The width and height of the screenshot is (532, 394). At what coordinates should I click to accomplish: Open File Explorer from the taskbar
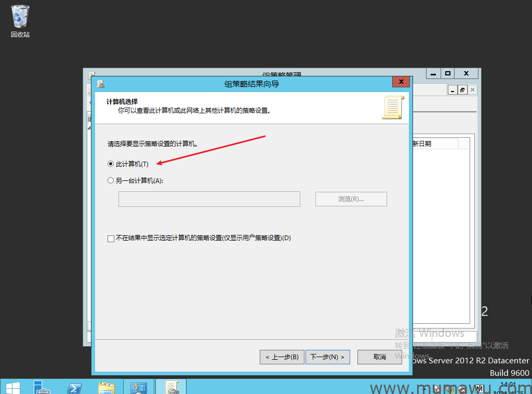tap(107, 387)
